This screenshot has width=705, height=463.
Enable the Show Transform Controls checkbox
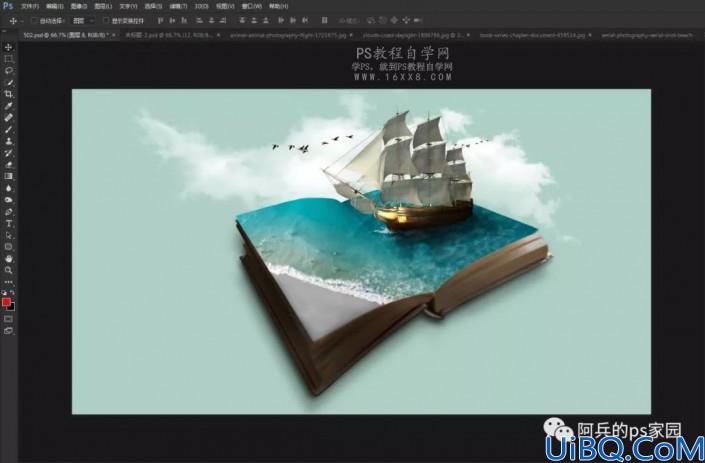pos(106,21)
